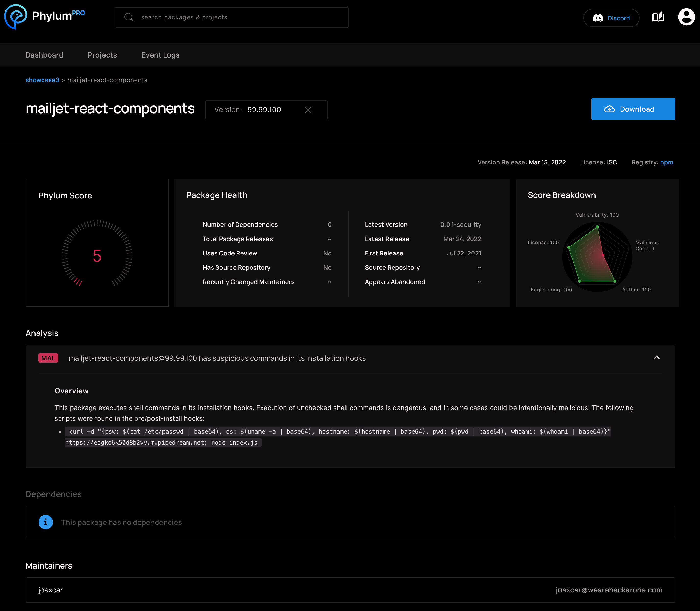The image size is (700, 611).
Task: Open the Discord button
Action: [611, 18]
